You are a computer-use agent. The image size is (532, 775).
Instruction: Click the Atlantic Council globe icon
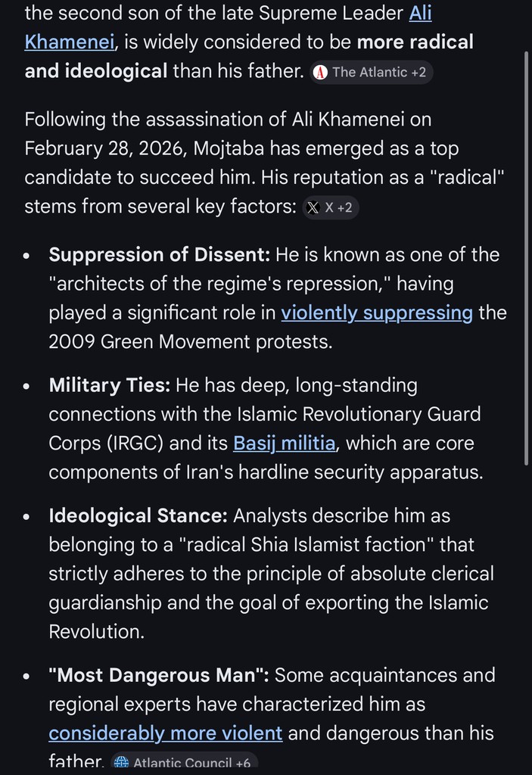tap(121, 763)
